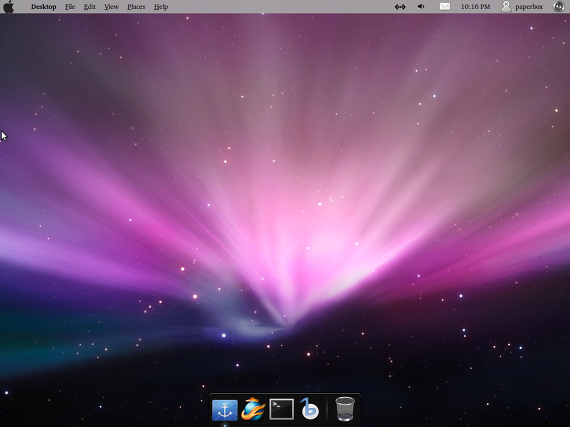This screenshot has width=570, height=427.
Task: Open the File menu
Action: [70, 7]
